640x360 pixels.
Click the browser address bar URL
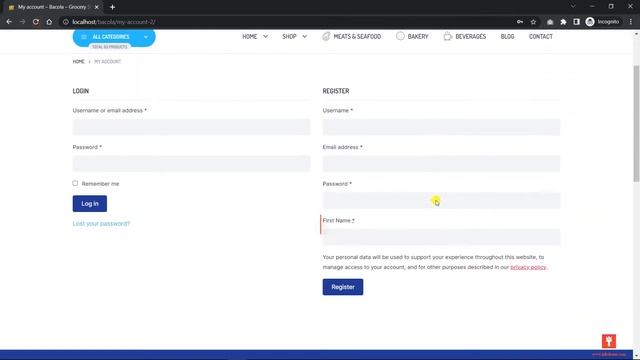pos(114,22)
